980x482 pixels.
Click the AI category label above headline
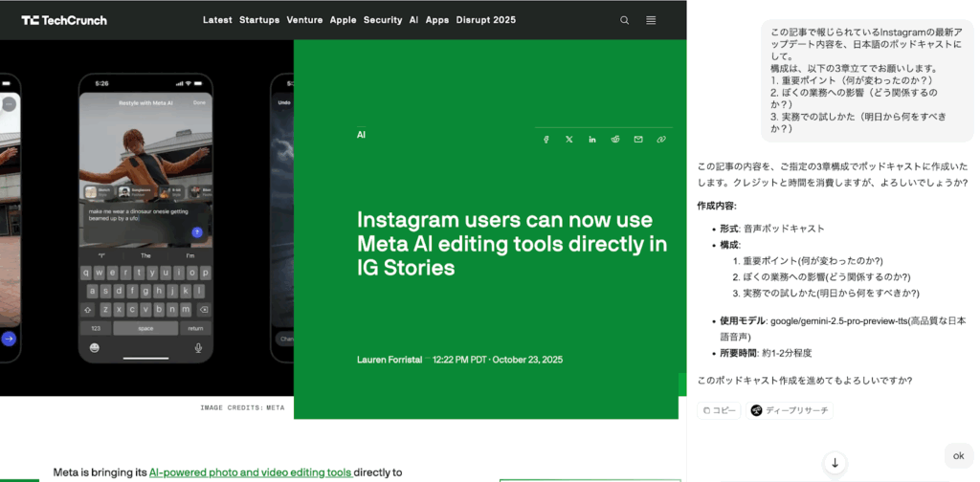pos(361,135)
